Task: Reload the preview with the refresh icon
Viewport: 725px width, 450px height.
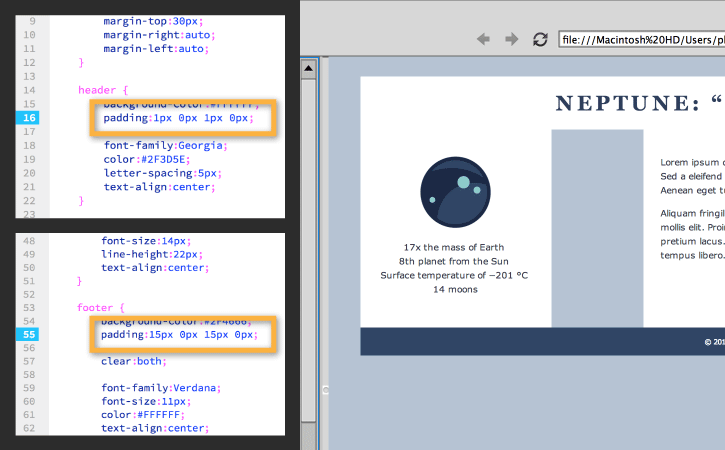Action: (x=540, y=39)
